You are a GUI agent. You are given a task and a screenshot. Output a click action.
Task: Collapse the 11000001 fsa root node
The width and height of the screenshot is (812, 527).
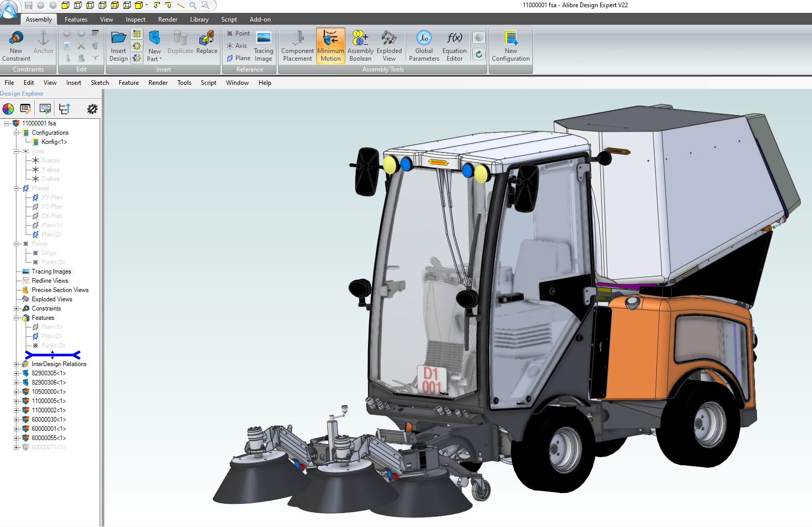7,123
